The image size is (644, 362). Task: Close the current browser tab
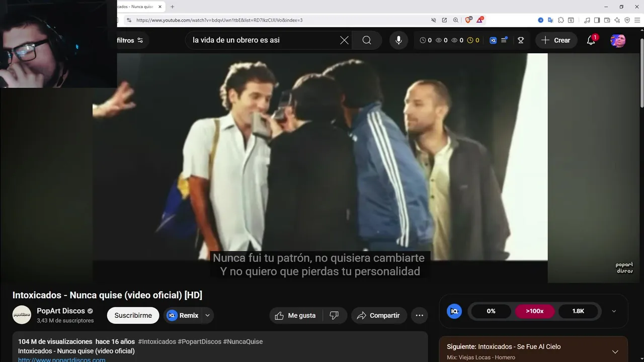[x=160, y=7]
